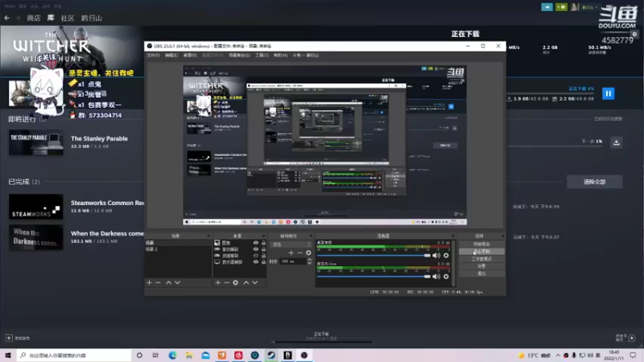Mute the mic/Aux channel in OBS mixer

436,277
